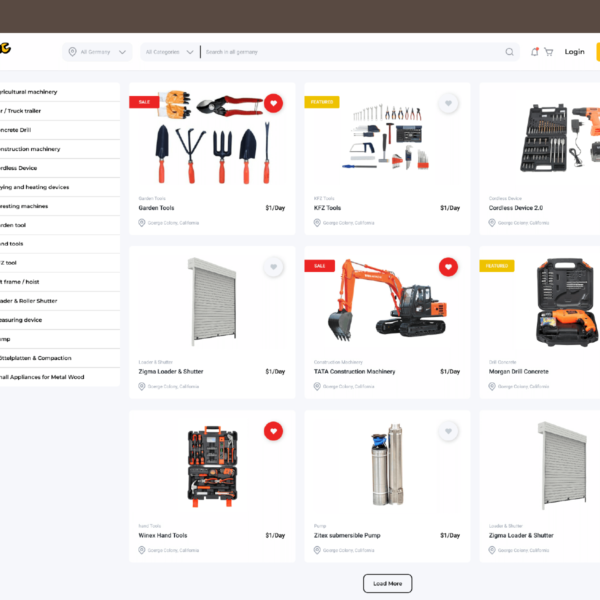Unfavorite Winex Hand Tools heart
Image resolution: width=600 pixels, height=600 pixels.
pyautogui.click(x=273, y=431)
